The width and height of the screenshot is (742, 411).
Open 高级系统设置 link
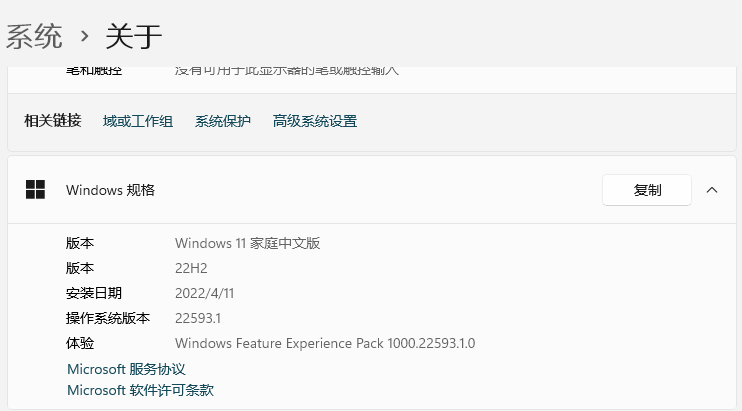click(x=315, y=121)
